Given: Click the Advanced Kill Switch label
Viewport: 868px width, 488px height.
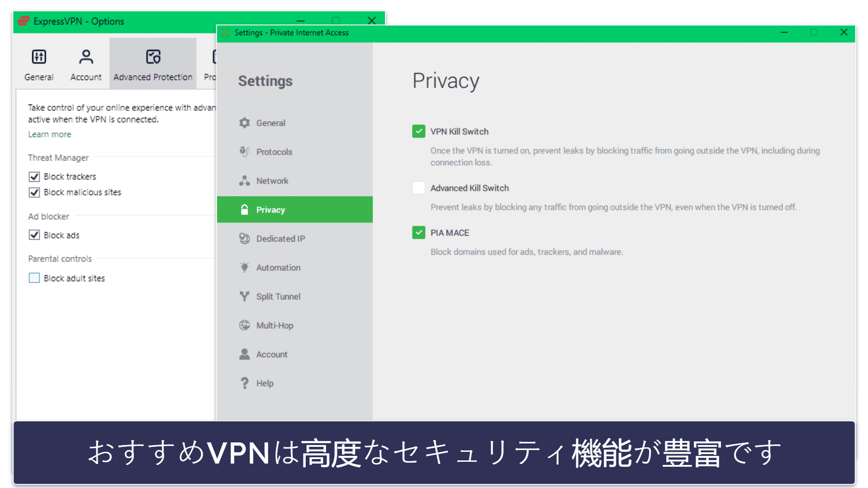Looking at the screenshot, I should (470, 188).
